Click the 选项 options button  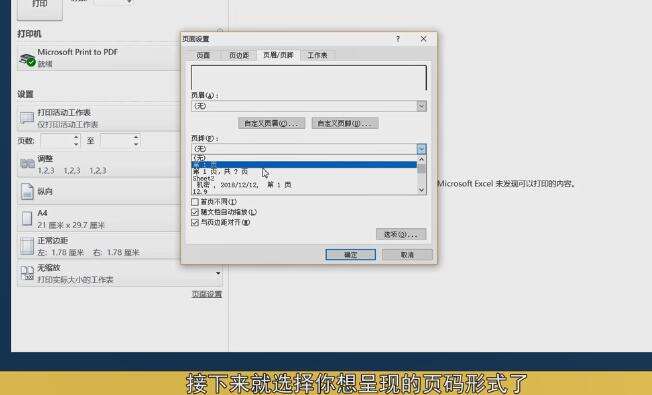coord(401,234)
